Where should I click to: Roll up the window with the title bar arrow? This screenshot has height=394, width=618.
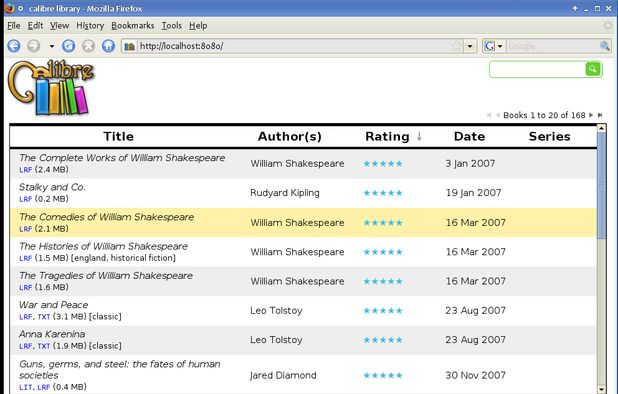[575, 8]
